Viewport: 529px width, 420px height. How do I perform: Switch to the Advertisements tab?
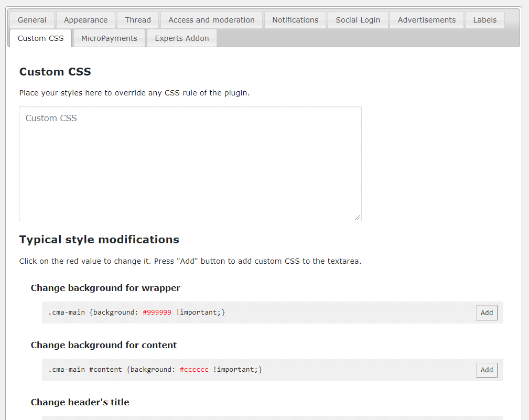[x=427, y=20]
